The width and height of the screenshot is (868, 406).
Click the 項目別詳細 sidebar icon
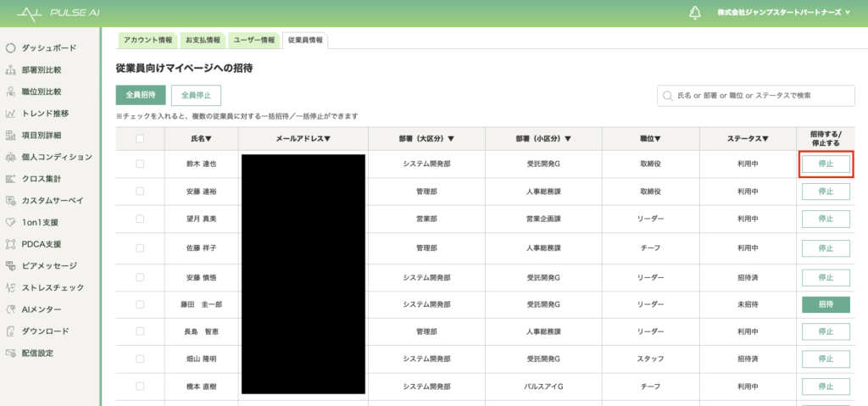(x=10, y=135)
